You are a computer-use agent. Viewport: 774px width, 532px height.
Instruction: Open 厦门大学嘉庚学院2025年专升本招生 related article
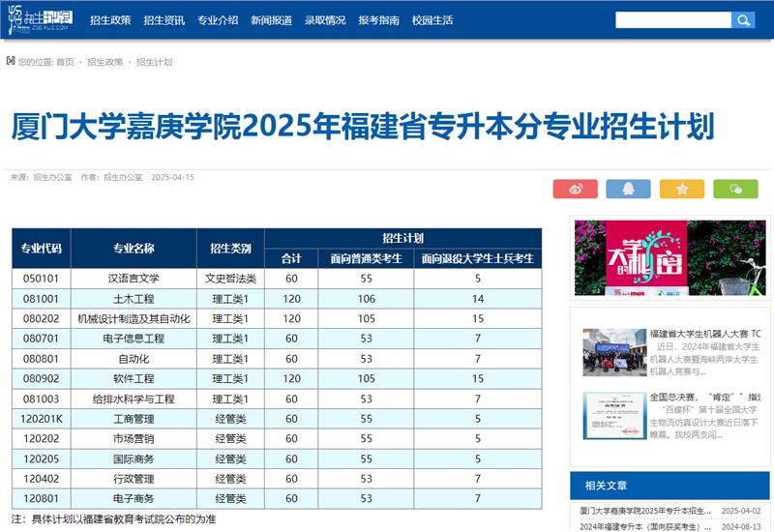[x=645, y=511]
